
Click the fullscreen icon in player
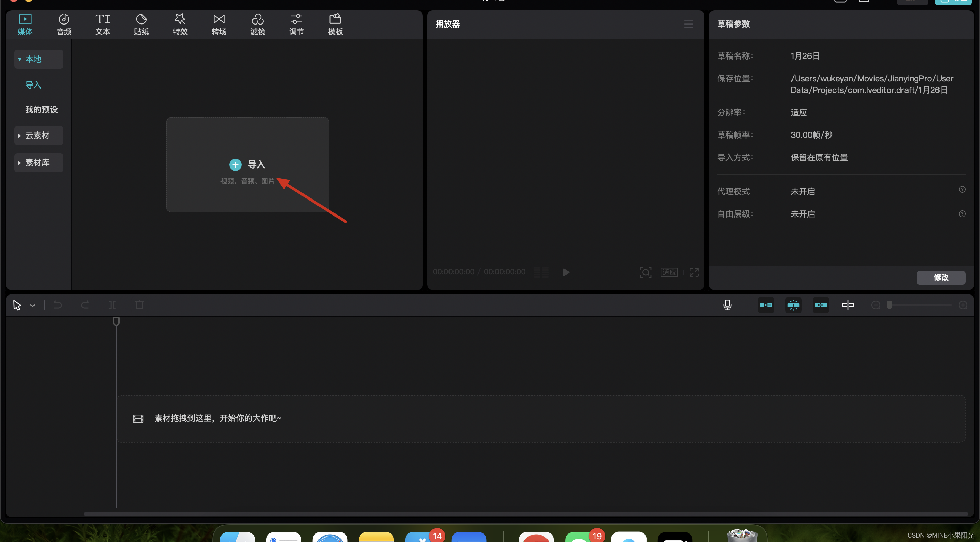pyautogui.click(x=694, y=272)
